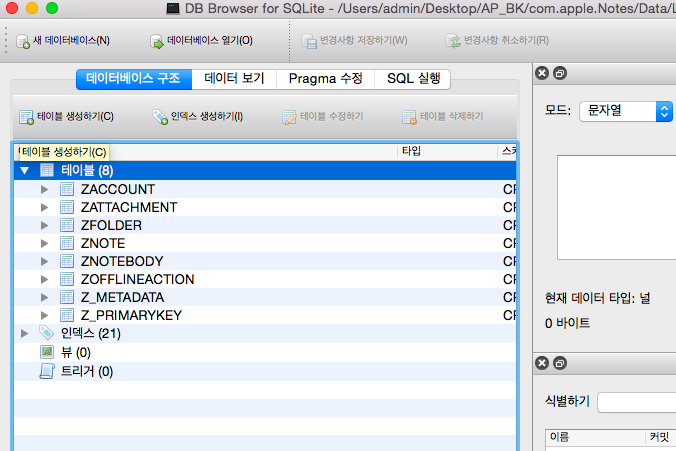Screen dimensions: 676x451
Task: Click the 식별하기 input field
Action: pos(637,402)
